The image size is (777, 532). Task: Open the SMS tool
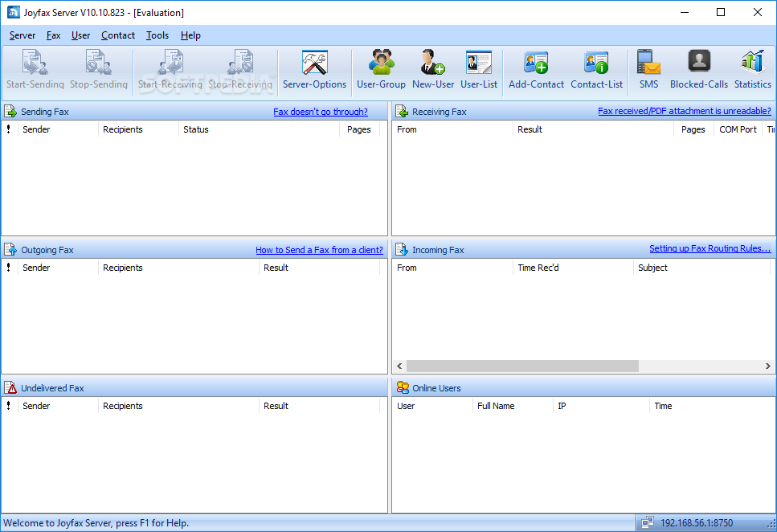648,70
